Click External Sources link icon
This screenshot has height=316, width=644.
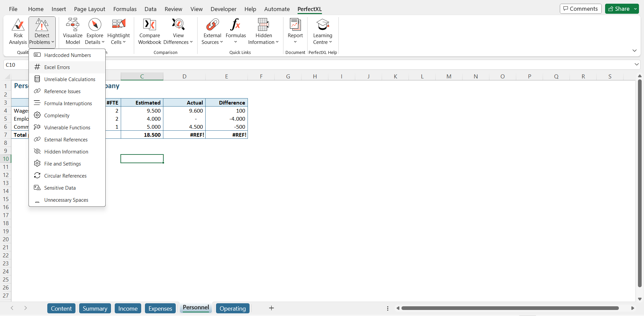[x=212, y=24]
